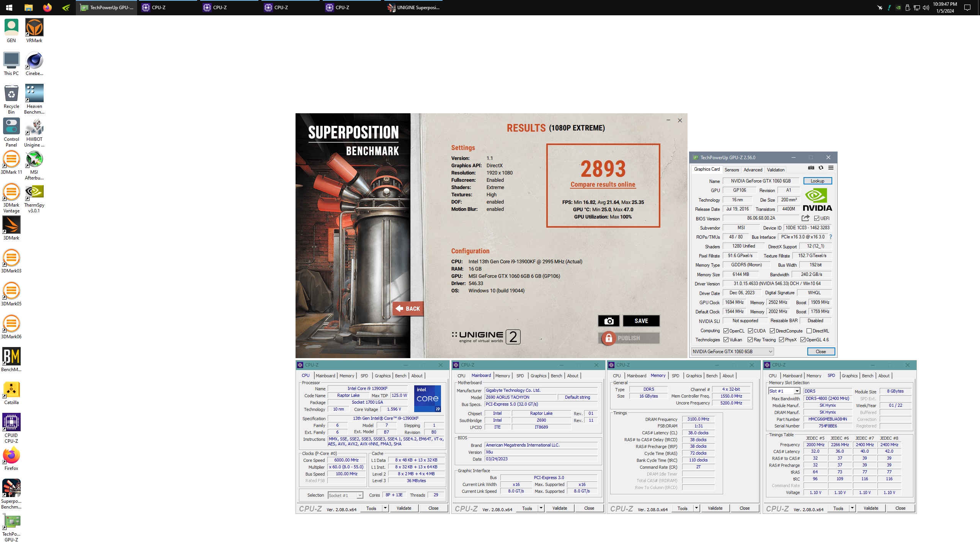Open the GEN desktop icon
This screenshot has height=551, width=980.
(11, 31)
